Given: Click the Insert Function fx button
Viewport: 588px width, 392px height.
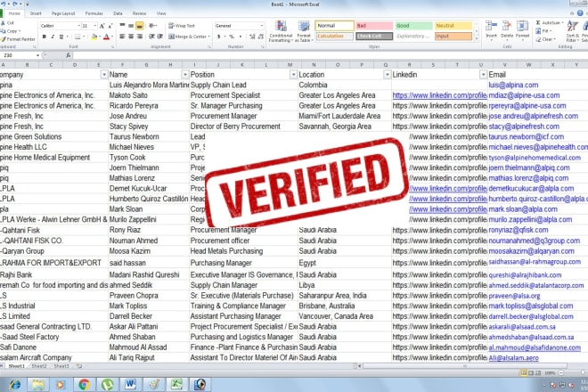Looking at the screenshot, I should tap(69, 55).
